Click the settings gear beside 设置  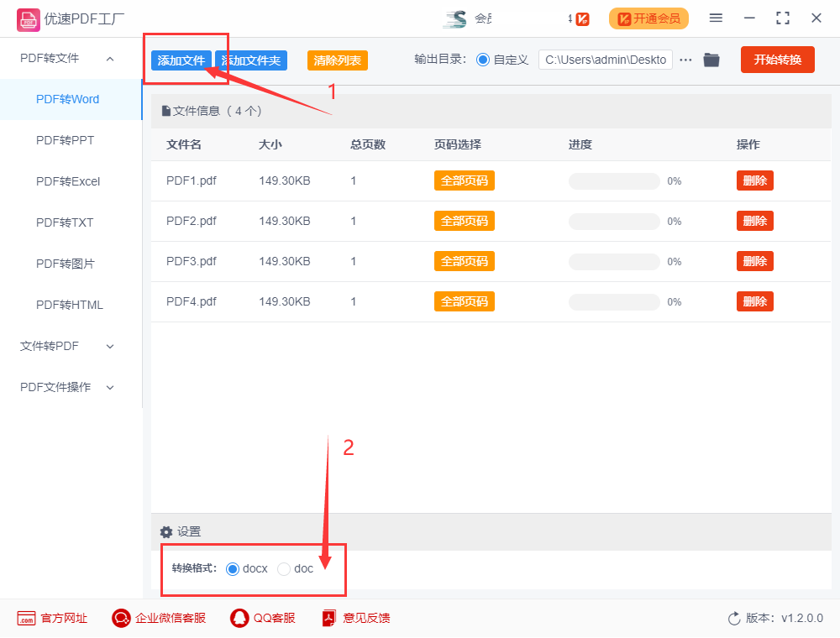(166, 531)
